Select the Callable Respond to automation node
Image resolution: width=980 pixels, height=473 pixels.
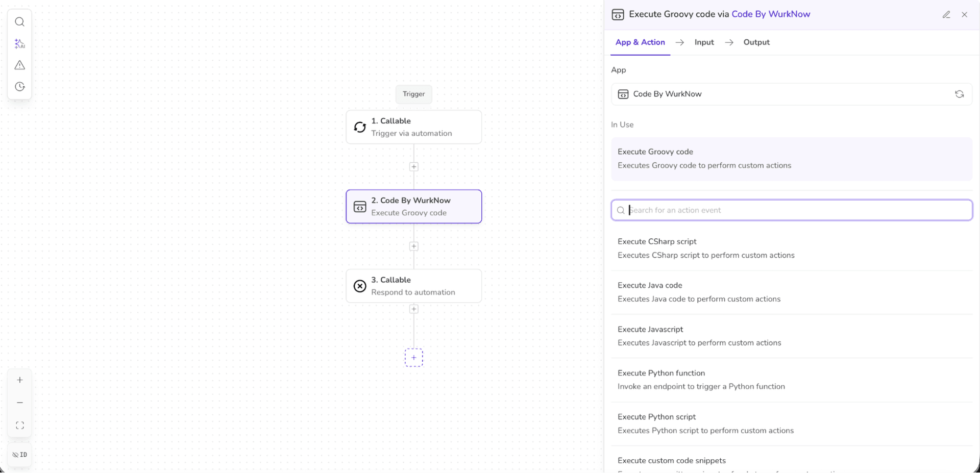click(414, 286)
